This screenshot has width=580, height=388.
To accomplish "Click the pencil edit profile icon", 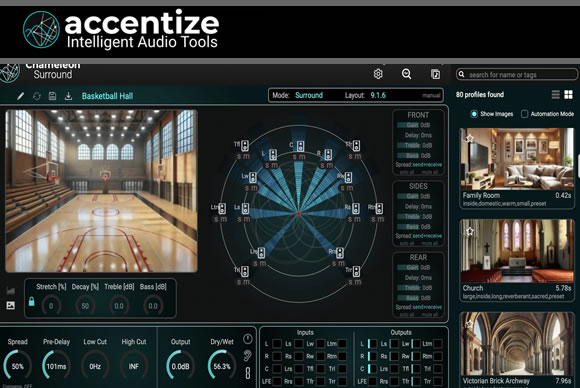I will click(20, 96).
